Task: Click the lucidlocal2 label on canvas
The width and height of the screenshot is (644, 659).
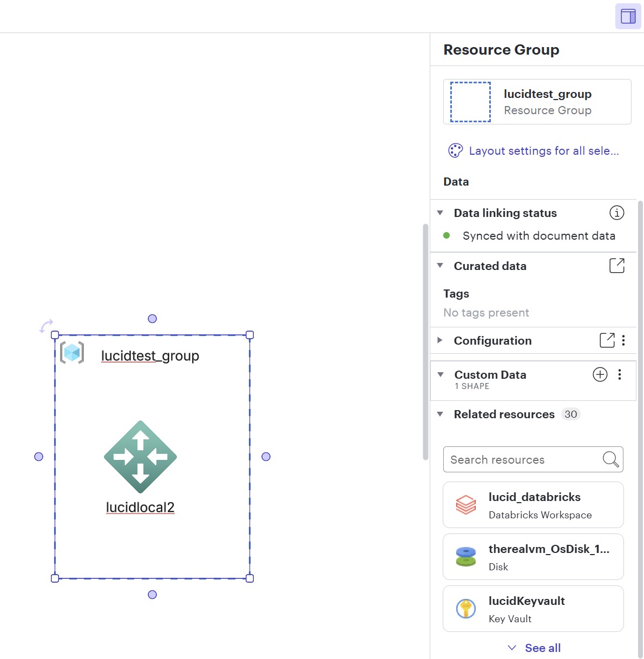Action: click(140, 508)
